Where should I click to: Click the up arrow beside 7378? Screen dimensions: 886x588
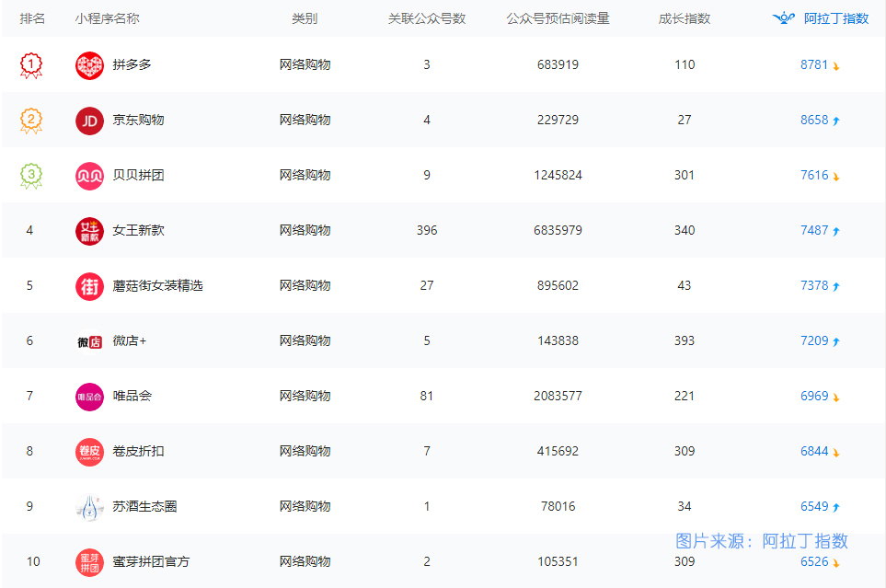tap(836, 286)
